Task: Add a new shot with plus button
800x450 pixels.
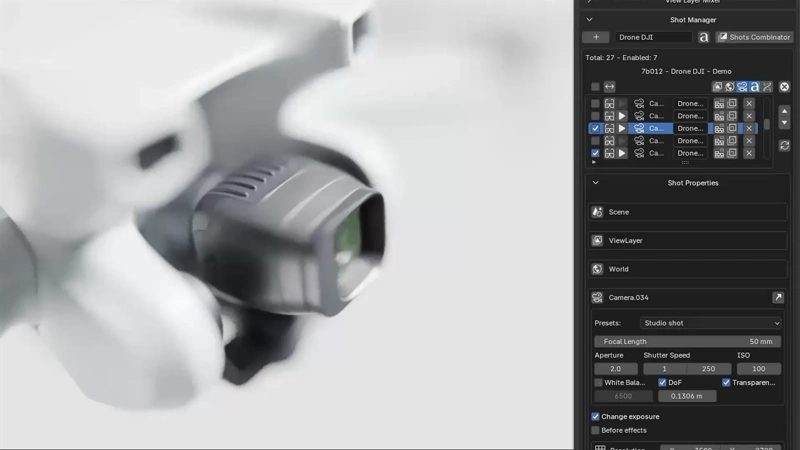Action: pos(595,37)
